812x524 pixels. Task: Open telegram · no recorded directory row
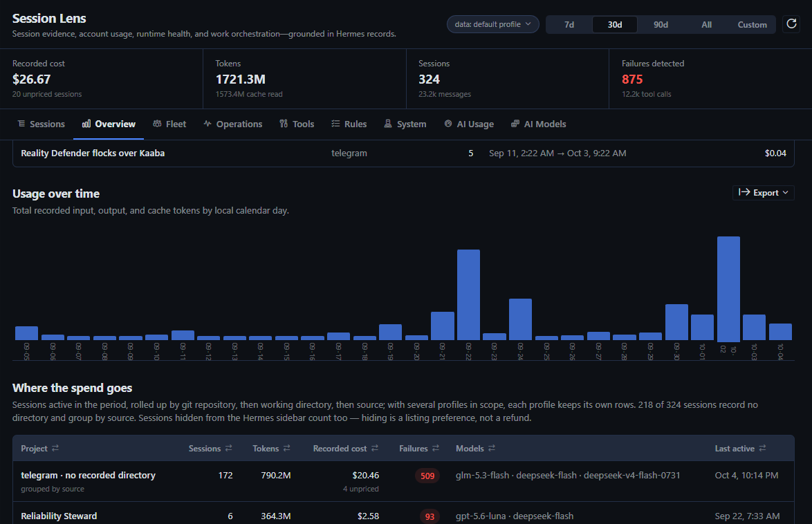click(x=403, y=481)
